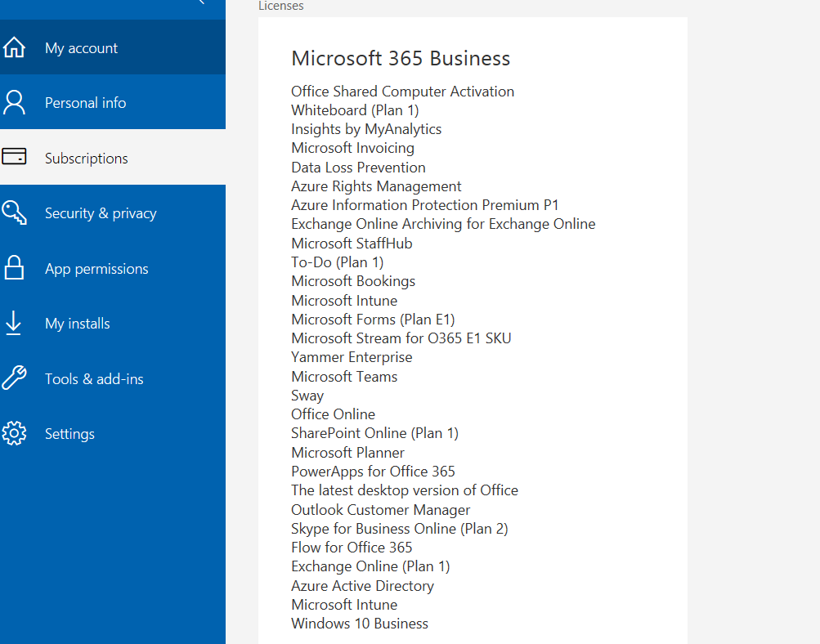820x644 pixels.
Task: Click 'Skype for Business Online (Plan 2)'
Action: [400, 529]
